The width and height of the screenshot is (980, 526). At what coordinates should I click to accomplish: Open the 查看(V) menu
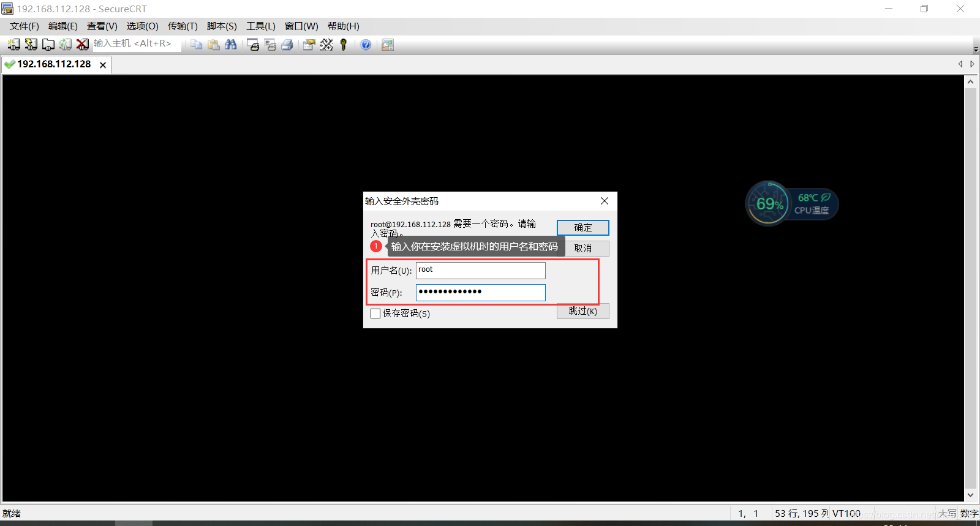coord(102,26)
